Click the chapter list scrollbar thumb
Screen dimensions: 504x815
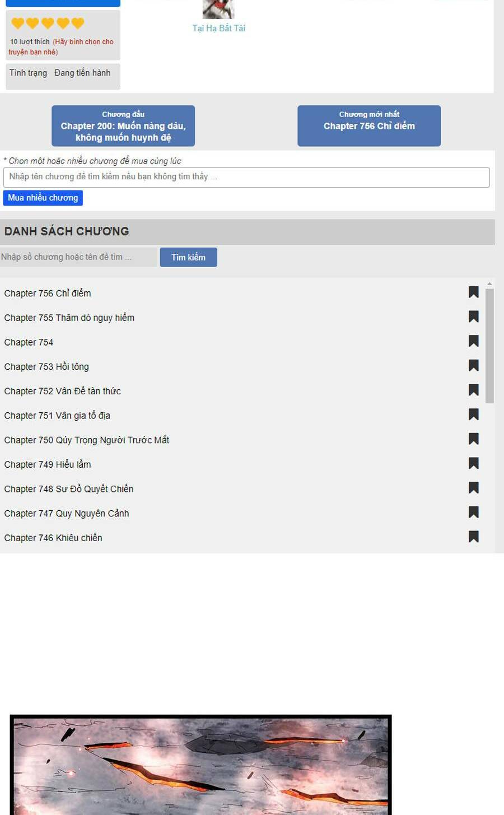489,346
